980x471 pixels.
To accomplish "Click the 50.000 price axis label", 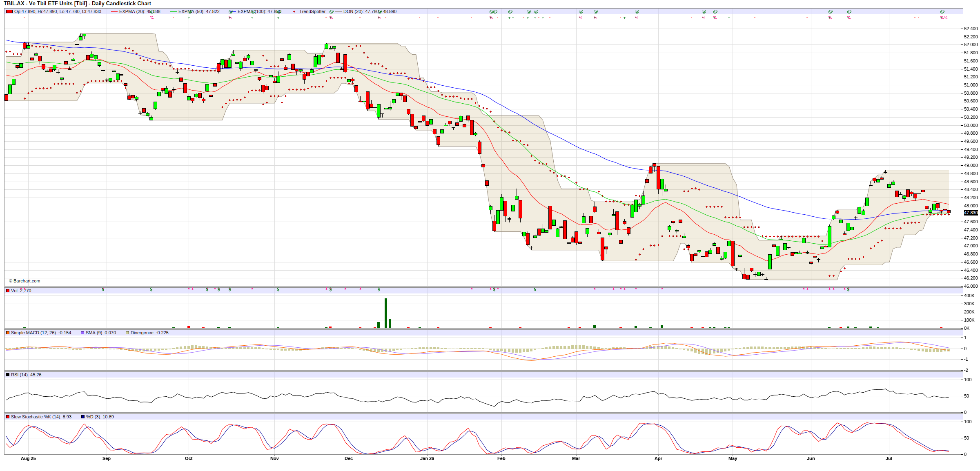I will point(971,125).
